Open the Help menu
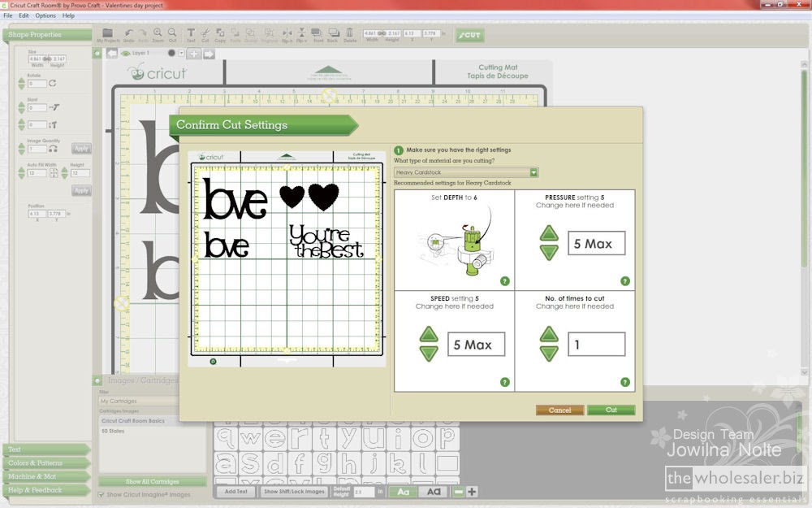The image size is (812, 508). 68,15
